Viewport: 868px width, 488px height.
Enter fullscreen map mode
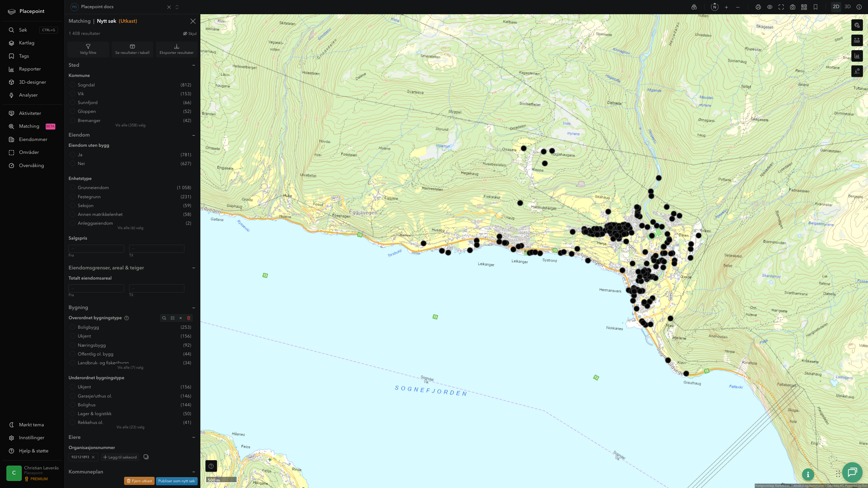781,7
